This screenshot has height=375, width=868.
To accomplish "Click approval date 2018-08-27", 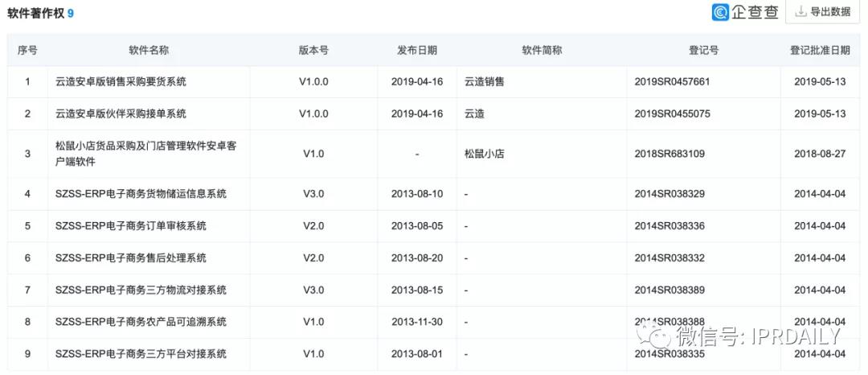I will 820,154.
